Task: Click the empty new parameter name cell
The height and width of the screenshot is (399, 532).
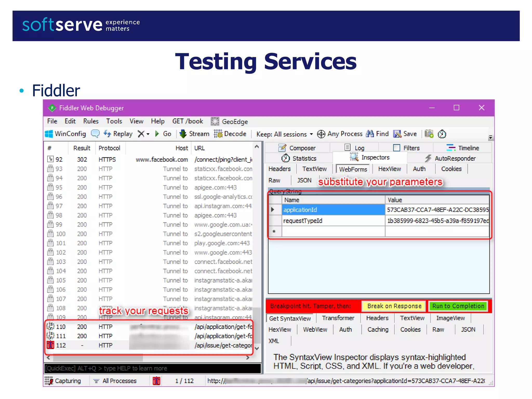Action: point(333,231)
